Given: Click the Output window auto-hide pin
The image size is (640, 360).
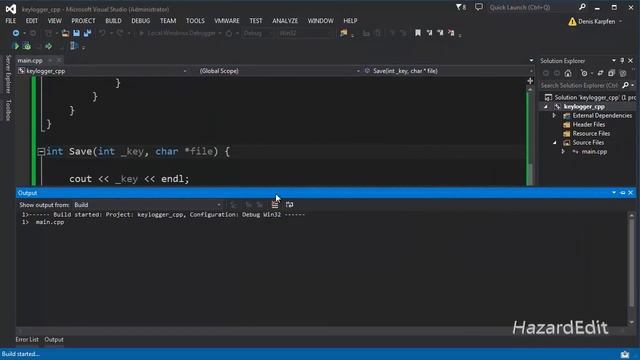Looking at the screenshot, I should pyautogui.click(x=622, y=193).
